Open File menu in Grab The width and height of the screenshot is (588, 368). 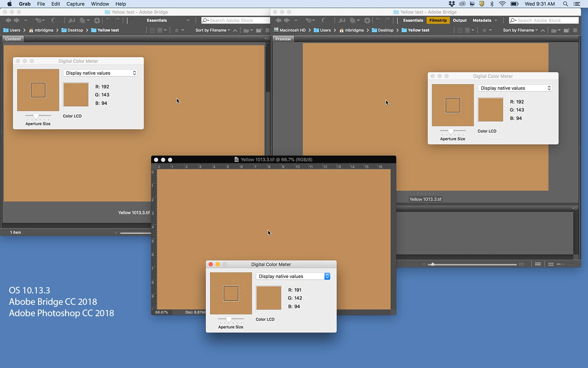(x=41, y=4)
